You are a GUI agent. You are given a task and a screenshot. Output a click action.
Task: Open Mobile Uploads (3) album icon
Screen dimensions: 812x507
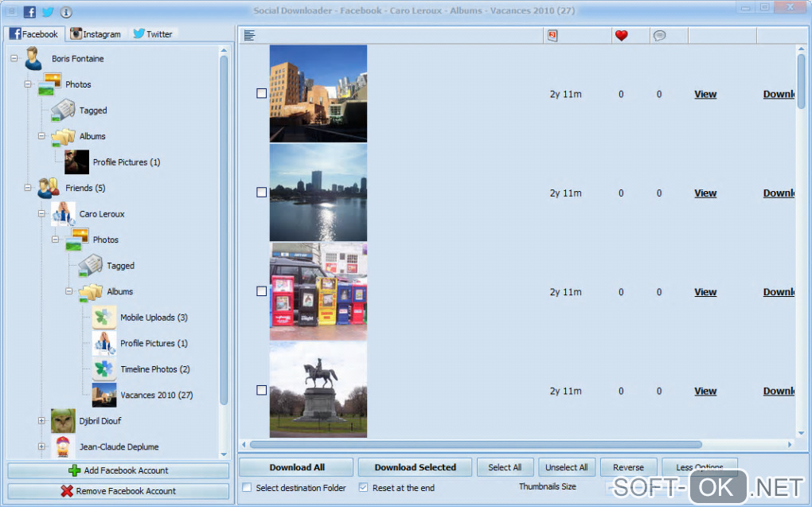[104, 318]
